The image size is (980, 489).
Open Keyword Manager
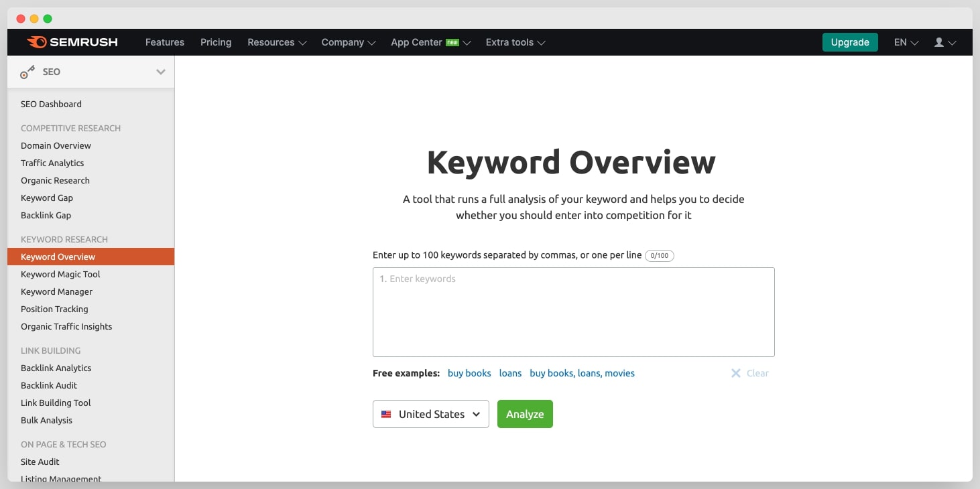point(56,291)
